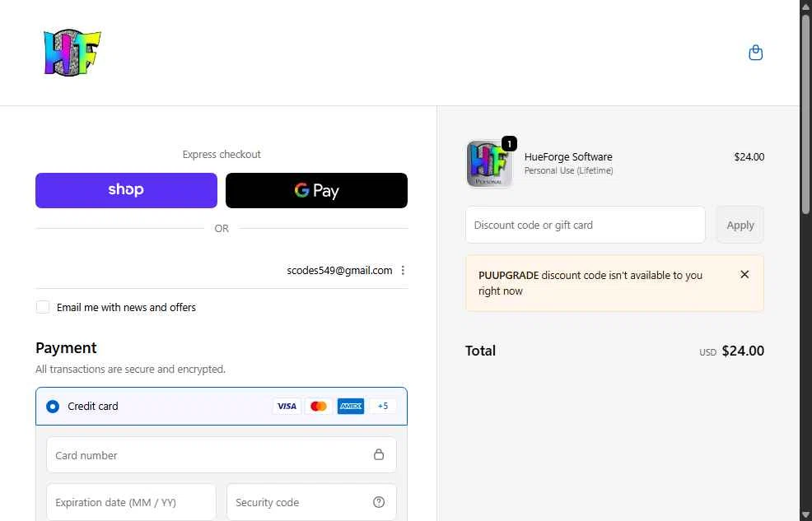Tick Email me with news and offers
This screenshot has width=812, height=521.
pos(43,307)
